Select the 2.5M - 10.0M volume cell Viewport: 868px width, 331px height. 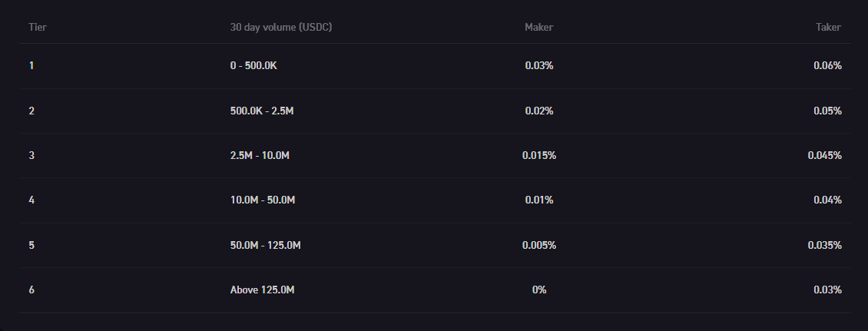point(260,156)
